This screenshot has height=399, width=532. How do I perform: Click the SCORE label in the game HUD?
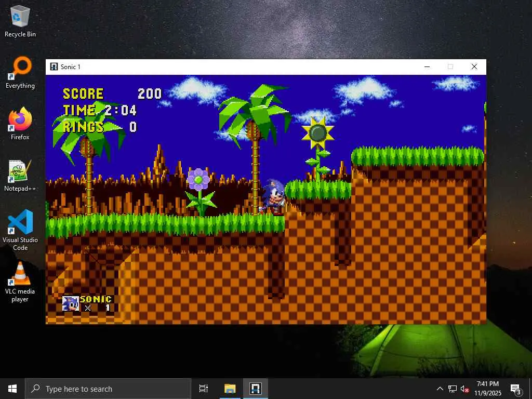(x=83, y=94)
